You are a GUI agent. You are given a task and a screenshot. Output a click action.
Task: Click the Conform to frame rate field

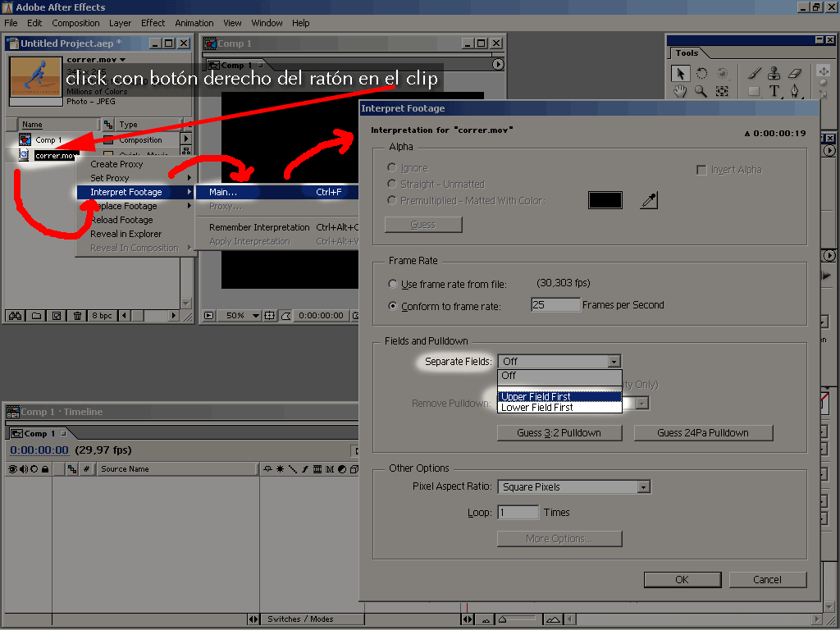point(555,305)
